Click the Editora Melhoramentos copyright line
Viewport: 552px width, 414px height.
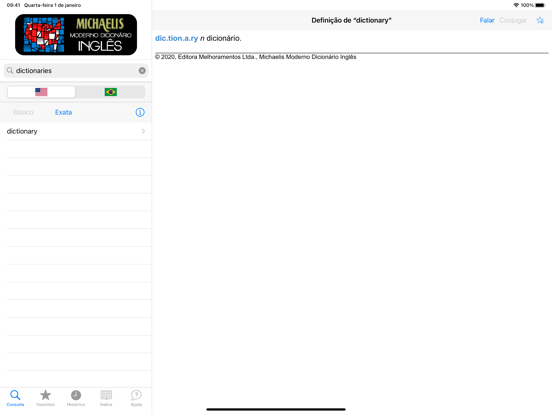[256, 57]
